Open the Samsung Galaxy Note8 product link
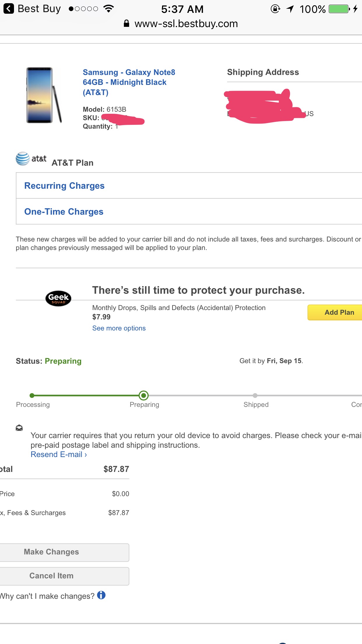Image resolution: width=362 pixels, height=644 pixels. (129, 82)
